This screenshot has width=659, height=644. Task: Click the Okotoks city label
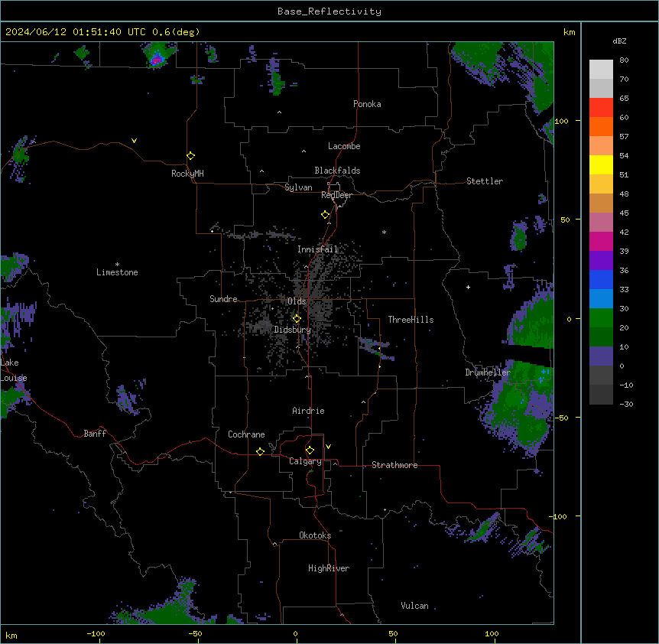[315, 535]
